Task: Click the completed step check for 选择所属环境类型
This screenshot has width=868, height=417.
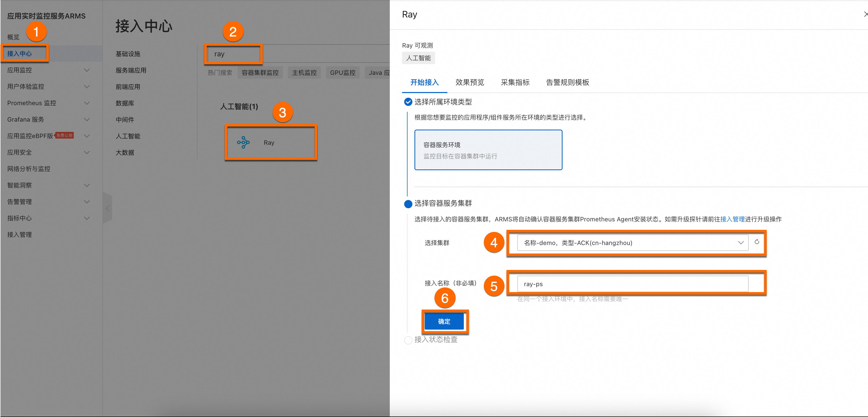Action: 408,102
